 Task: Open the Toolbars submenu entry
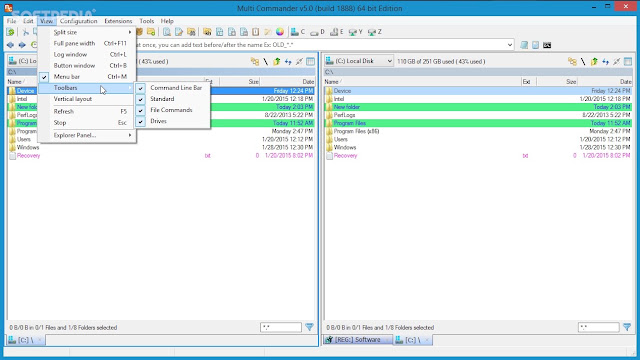pyautogui.click(x=87, y=88)
